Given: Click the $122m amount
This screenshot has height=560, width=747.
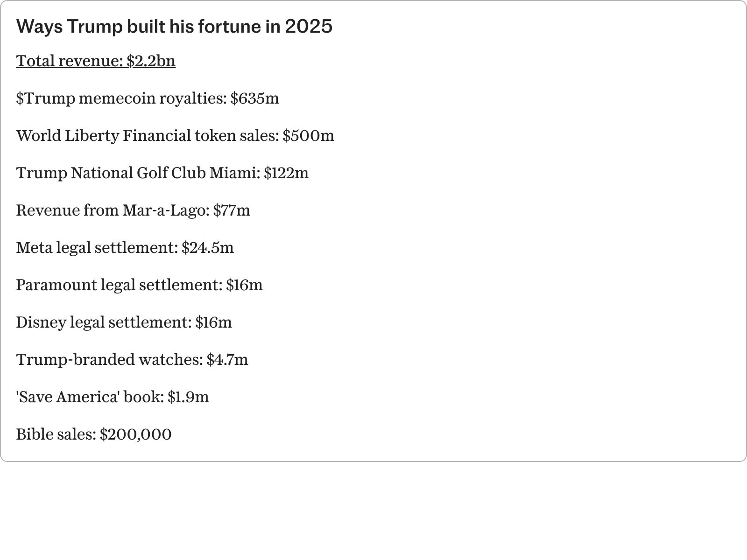Looking at the screenshot, I should pos(286,173).
